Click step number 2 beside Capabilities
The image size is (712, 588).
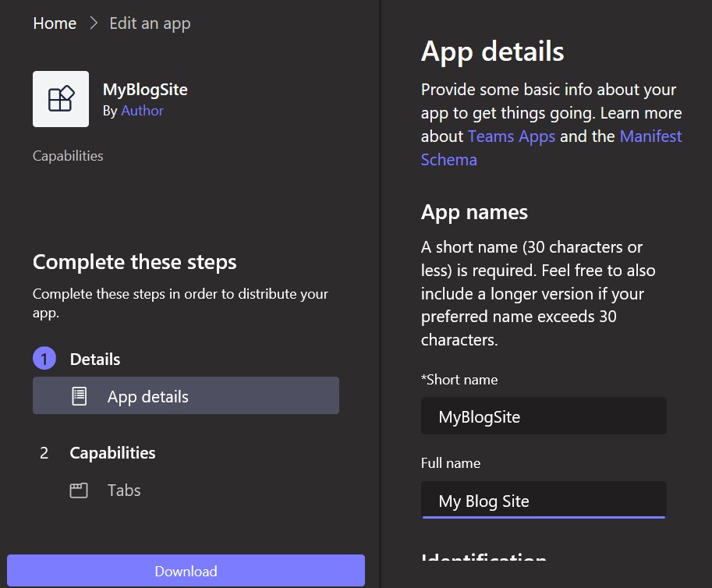(x=44, y=452)
